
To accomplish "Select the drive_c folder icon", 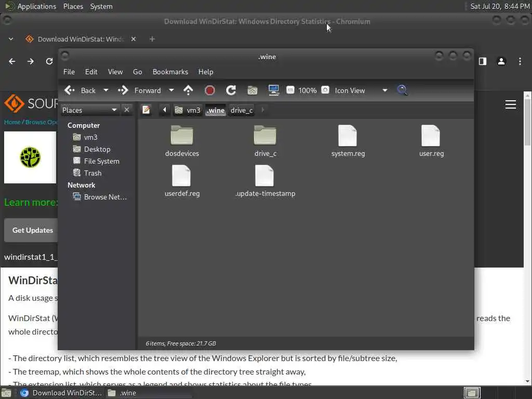I will click(265, 136).
